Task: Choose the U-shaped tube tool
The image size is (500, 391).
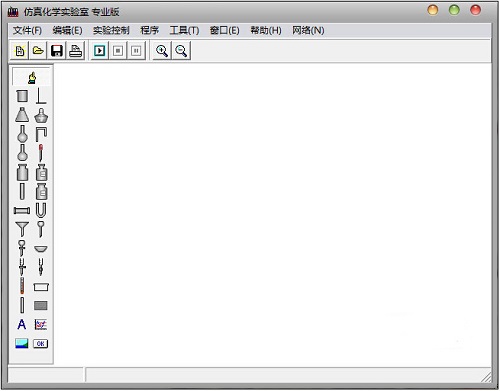Action: 41,211
